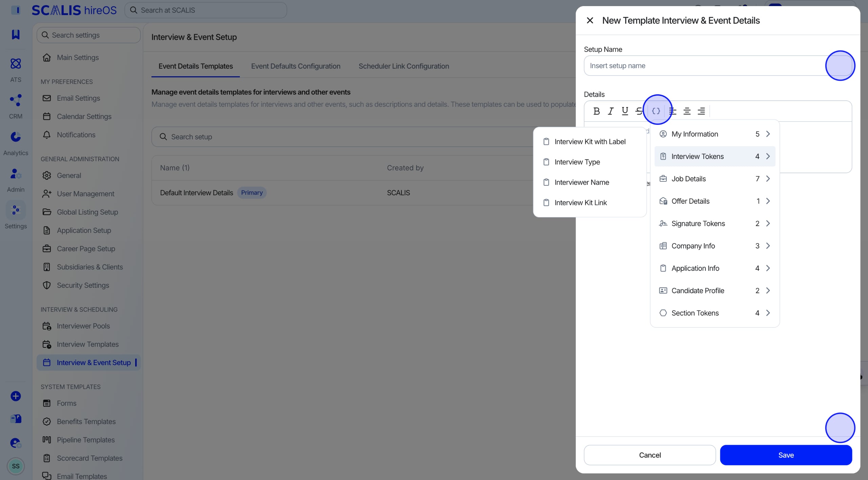The image size is (868, 480).
Task: Click the SCALIS hireOS logo
Action: coord(74,10)
